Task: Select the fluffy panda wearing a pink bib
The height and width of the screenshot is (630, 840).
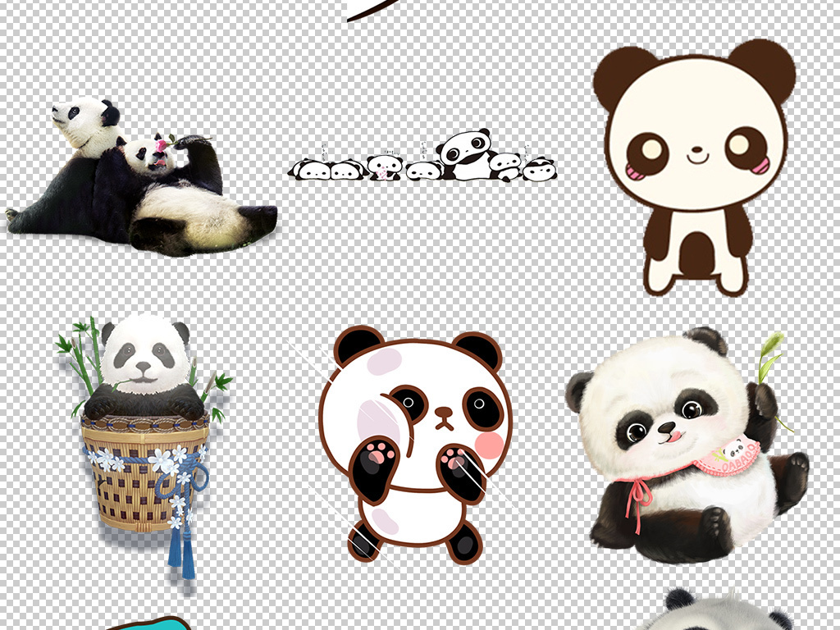Action: pos(687,445)
